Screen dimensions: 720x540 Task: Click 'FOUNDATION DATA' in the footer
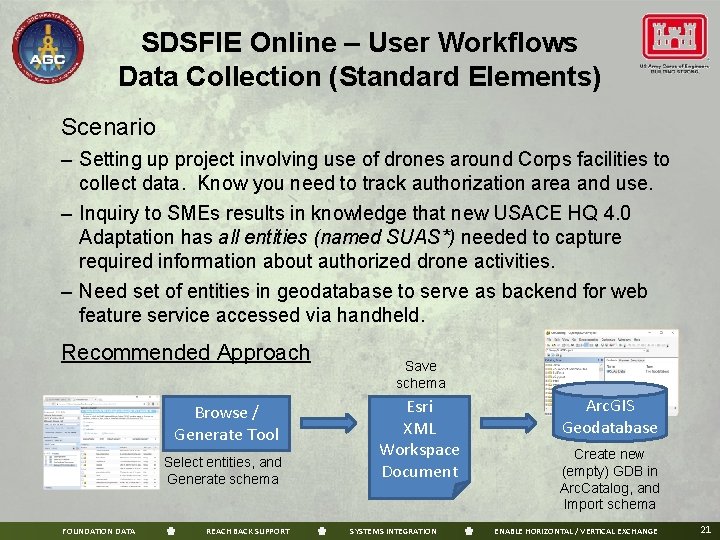point(99,531)
